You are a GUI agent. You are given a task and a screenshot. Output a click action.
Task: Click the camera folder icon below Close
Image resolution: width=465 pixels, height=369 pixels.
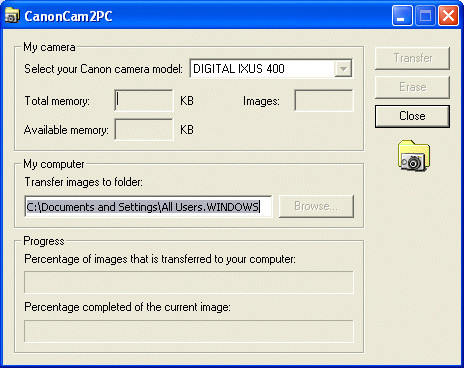(414, 156)
